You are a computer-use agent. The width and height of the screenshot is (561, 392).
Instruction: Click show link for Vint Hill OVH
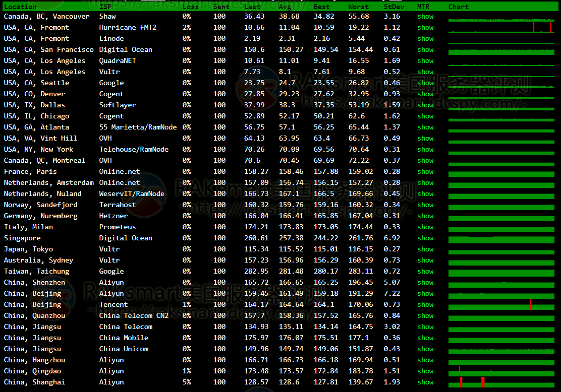[x=425, y=138]
